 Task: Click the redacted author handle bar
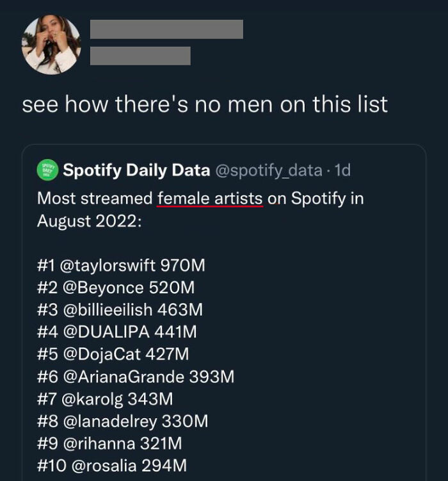pyautogui.click(x=140, y=56)
